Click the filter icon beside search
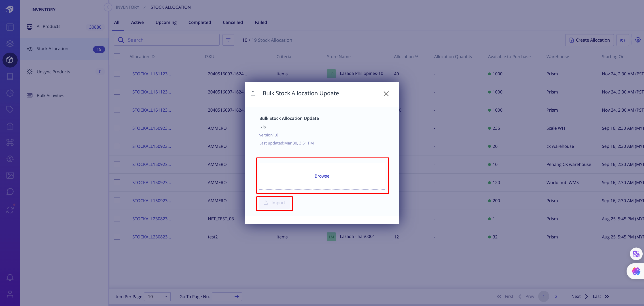This screenshot has width=644, height=306. (228, 40)
